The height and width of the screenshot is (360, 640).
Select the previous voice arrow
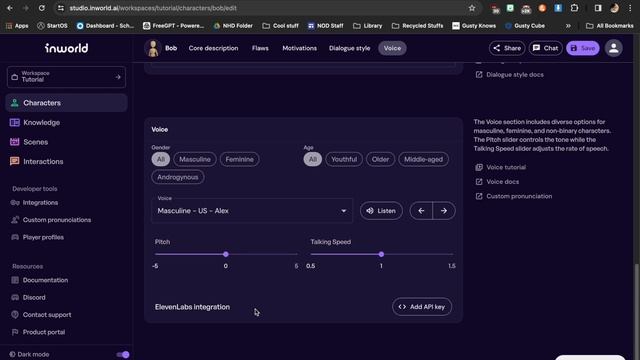[421, 211]
